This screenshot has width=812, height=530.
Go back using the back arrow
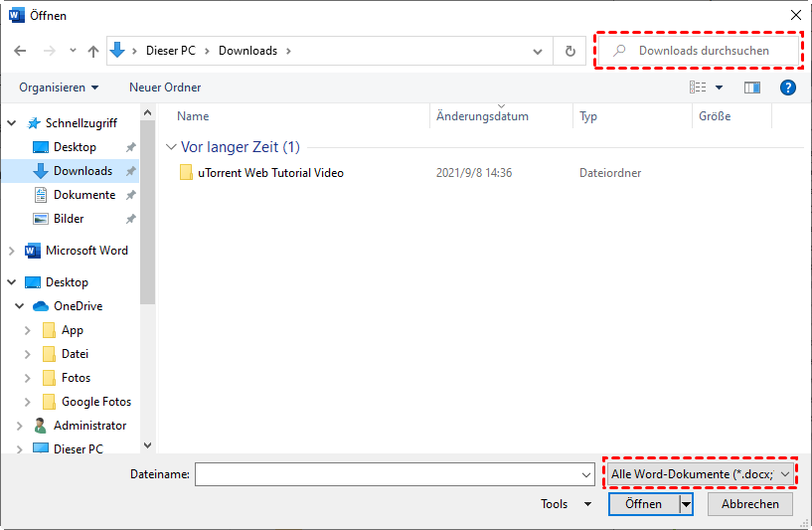pyautogui.click(x=20, y=51)
